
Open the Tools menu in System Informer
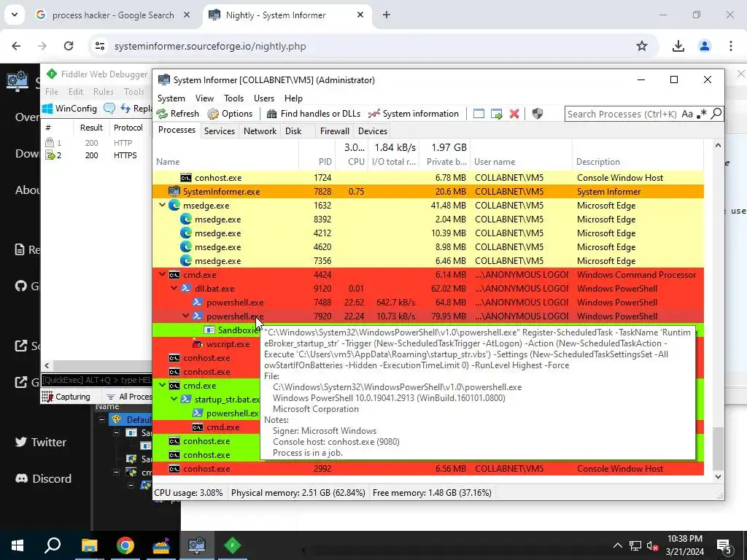(234, 98)
